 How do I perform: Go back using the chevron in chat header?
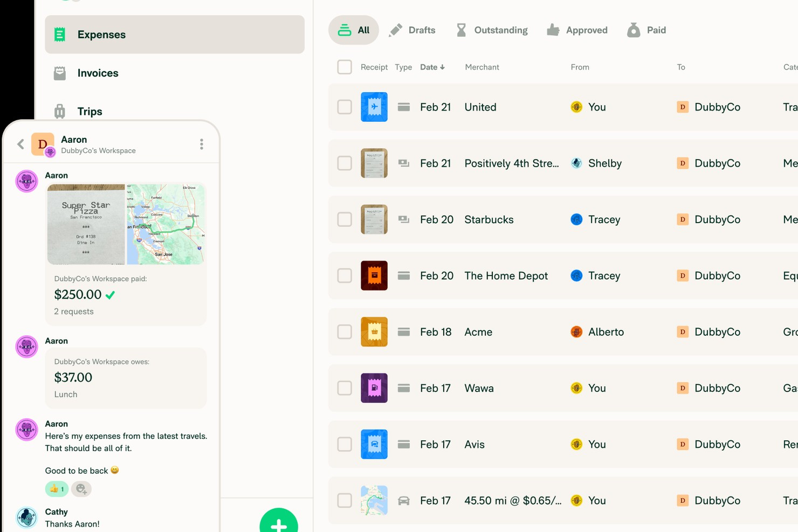[20, 144]
